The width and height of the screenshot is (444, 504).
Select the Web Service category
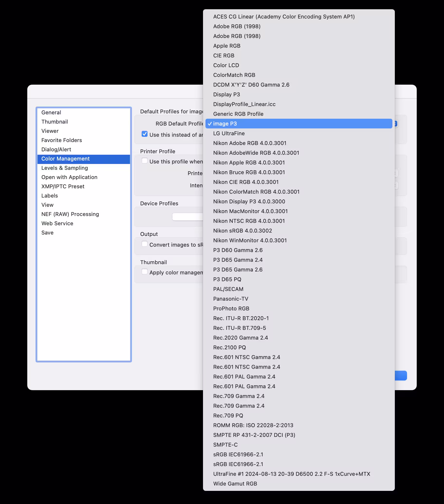tap(84, 223)
